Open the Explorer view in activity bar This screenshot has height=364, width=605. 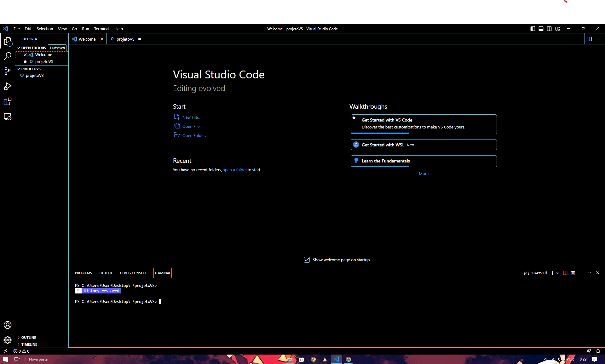[8, 41]
